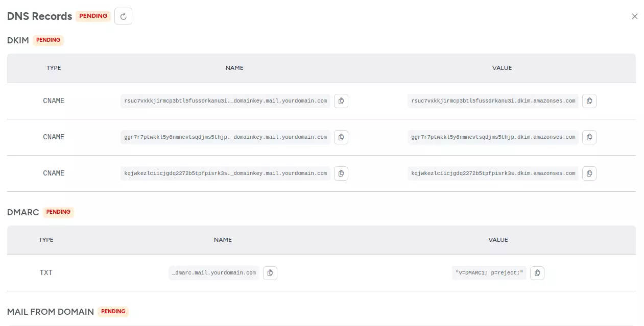This screenshot has width=644, height=326.
Task: Select the rsuc7vxkk dkim.amazonses.com value text
Action: point(493,101)
